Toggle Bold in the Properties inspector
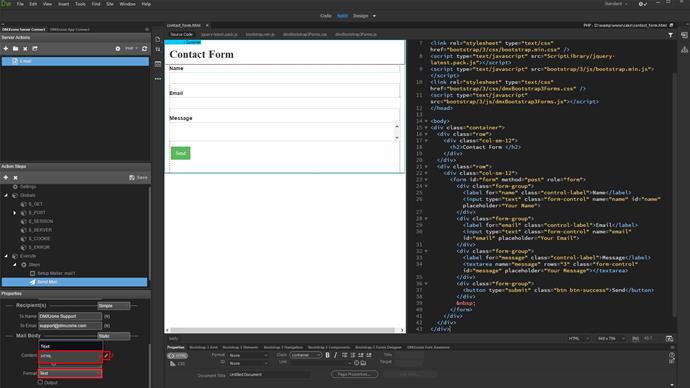690x388 pixels. point(327,355)
